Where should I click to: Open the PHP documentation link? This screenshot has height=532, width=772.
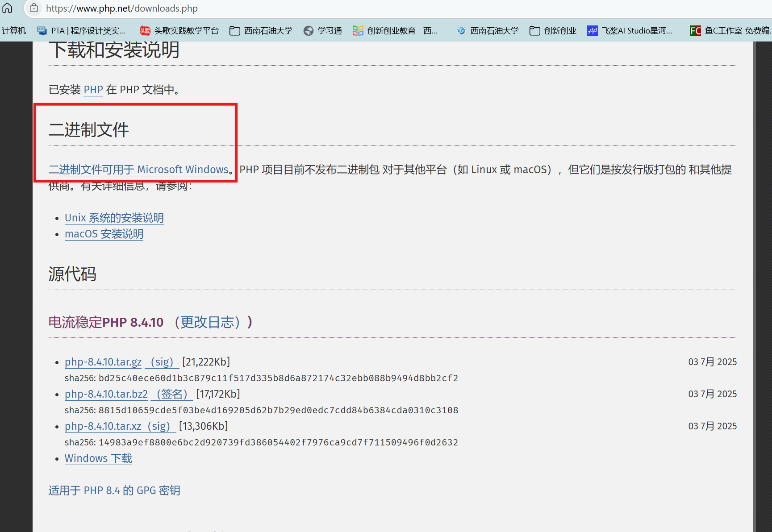pos(93,90)
